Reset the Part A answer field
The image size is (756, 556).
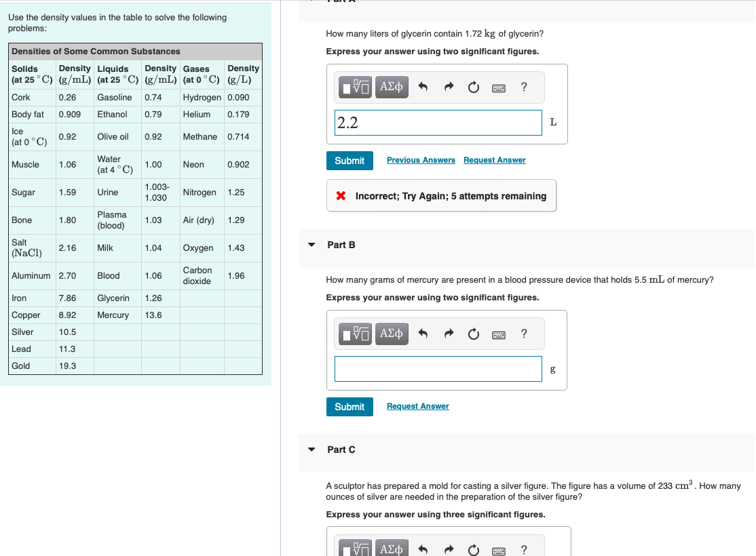click(473, 87)
